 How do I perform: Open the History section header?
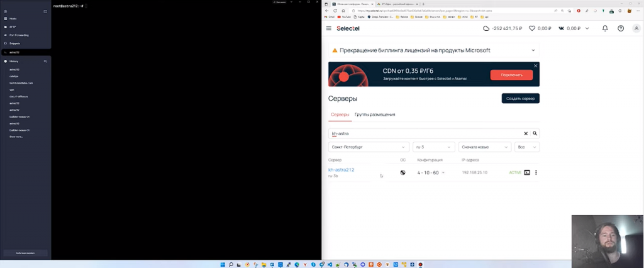point(14,61)
